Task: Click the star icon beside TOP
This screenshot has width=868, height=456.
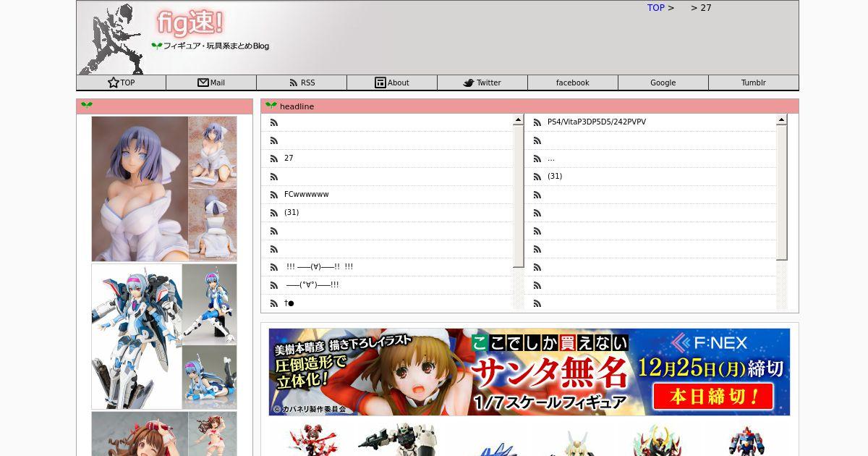Action: tap(114, 83)
